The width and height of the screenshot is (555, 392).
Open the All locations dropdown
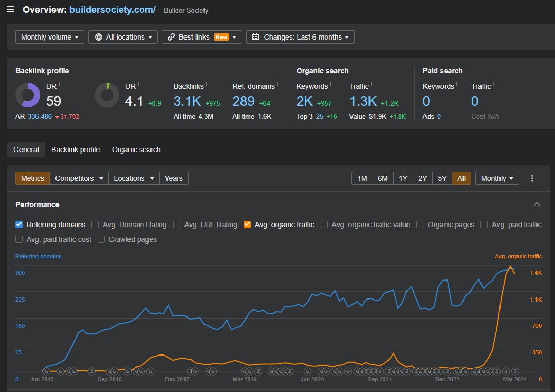click(x=123, y=37)
